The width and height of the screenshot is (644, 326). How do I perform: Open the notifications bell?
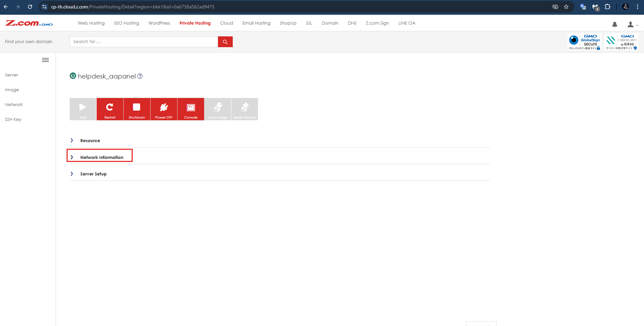[615, 24]
